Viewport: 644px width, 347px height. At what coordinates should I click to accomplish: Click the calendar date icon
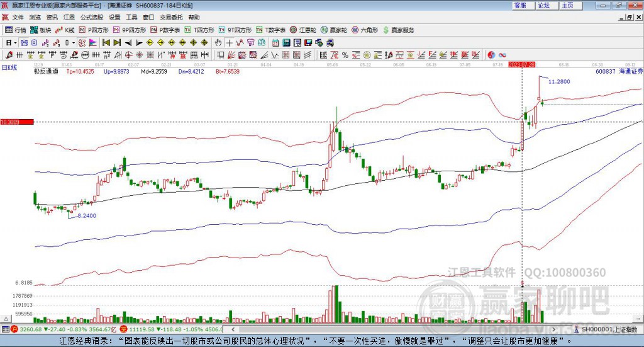[x=275, y=43]
